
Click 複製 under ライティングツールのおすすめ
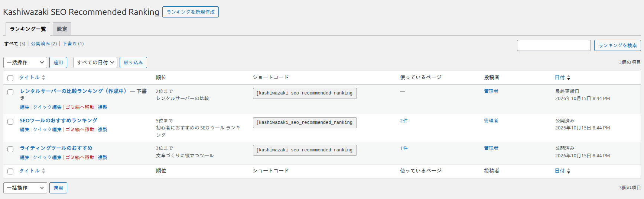103,157
